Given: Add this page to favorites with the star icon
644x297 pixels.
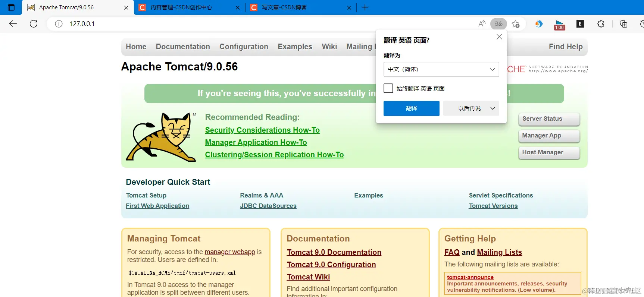Looking at the screenshot, I should (516, 24).
